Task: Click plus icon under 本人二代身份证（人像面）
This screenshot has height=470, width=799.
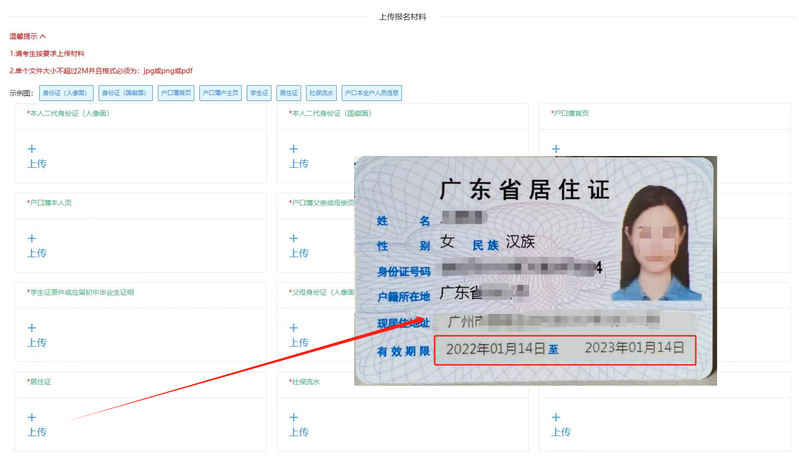Action: [x=31, y=149]
